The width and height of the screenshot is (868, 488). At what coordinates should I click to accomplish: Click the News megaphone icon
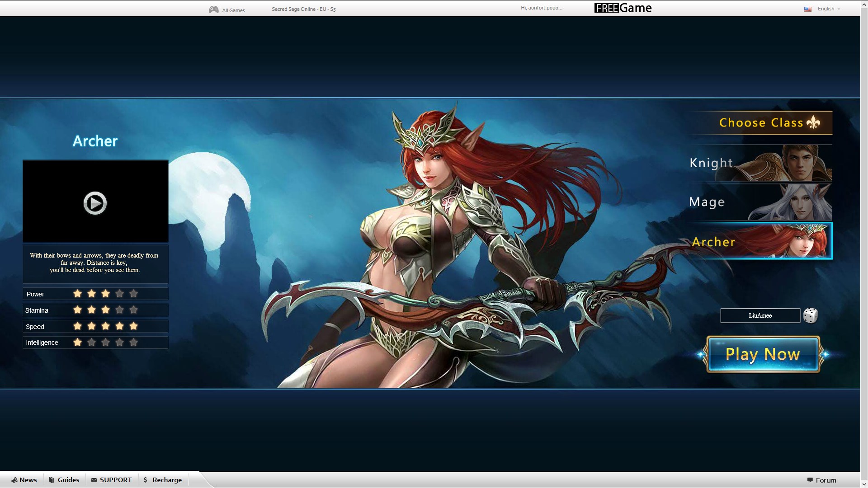(14, 480)
